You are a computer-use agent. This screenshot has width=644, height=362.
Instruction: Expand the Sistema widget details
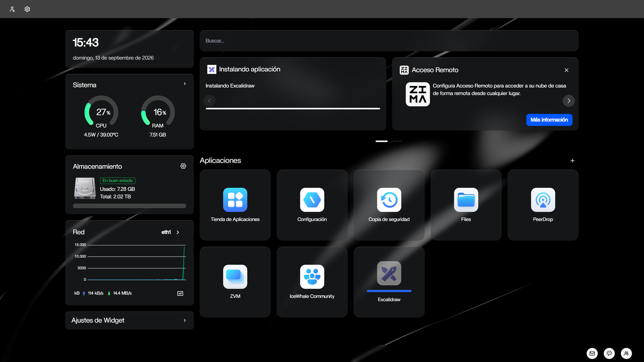click(185, 84)
